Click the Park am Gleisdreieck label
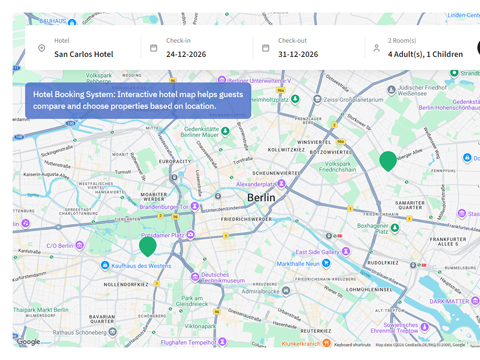 coord(192,301)
